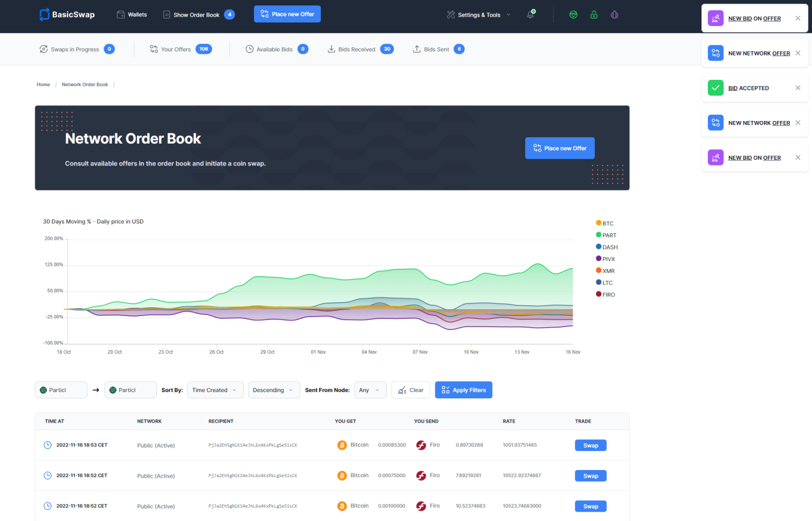Image resolution: width=812 pixels, height=521 pixels.
Task: Click the Apply Filters button
Action: tap(463, 390)
